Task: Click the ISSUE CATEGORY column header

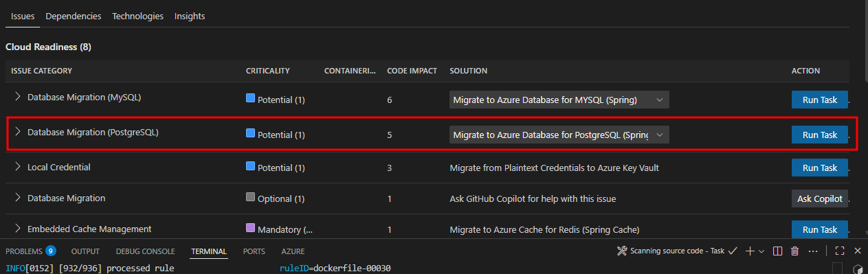Action: click(41, 71)
